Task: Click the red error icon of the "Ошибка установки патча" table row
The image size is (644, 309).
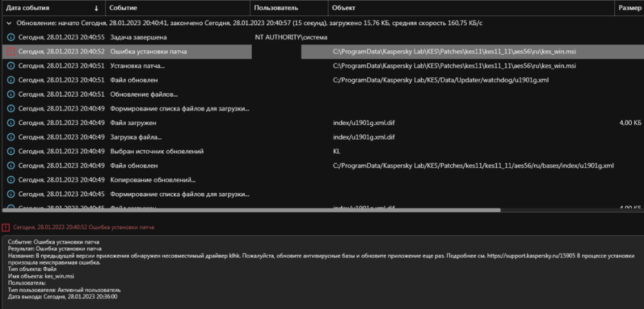Action: (x=11, y=51)
